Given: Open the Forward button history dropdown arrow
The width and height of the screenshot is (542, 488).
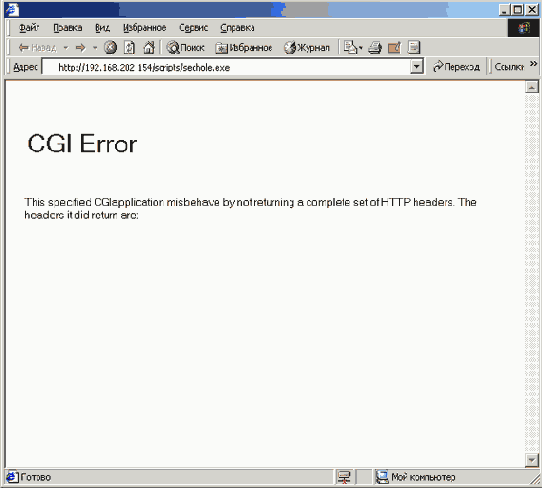Looking at the screenshot, I should 95,48.
